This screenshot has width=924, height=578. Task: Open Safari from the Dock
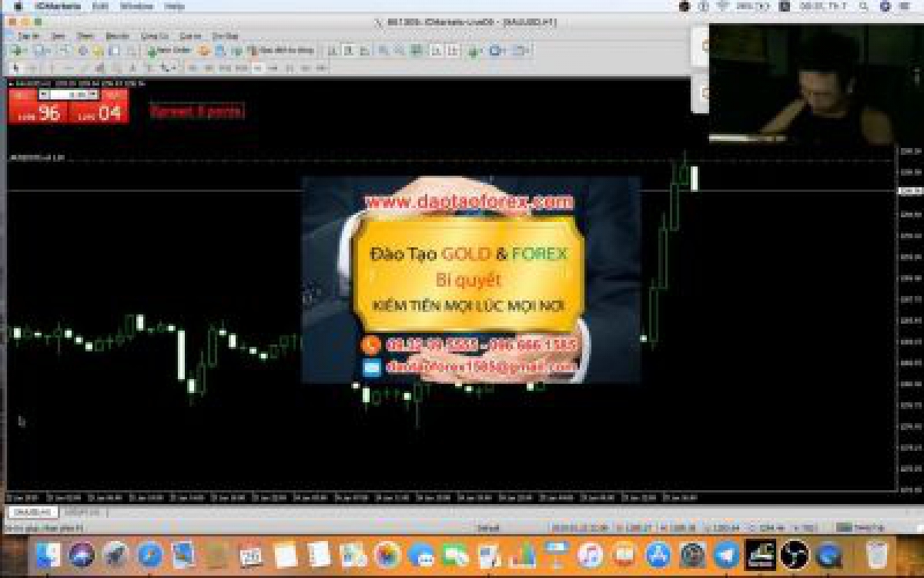coord(150,555)
